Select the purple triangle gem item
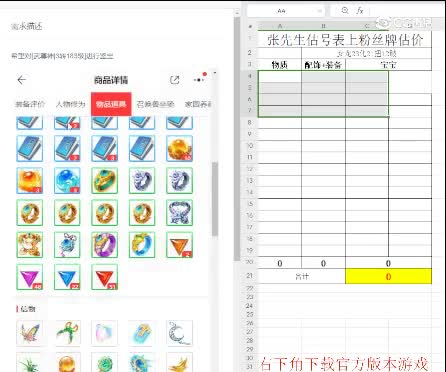The width and height of the screenshot is (446, 372). coord(30,277)
